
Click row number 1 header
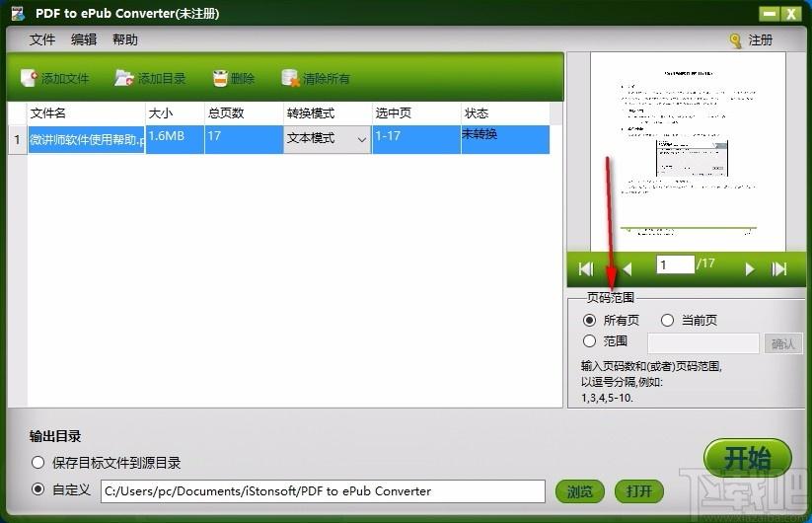point(18,140)
